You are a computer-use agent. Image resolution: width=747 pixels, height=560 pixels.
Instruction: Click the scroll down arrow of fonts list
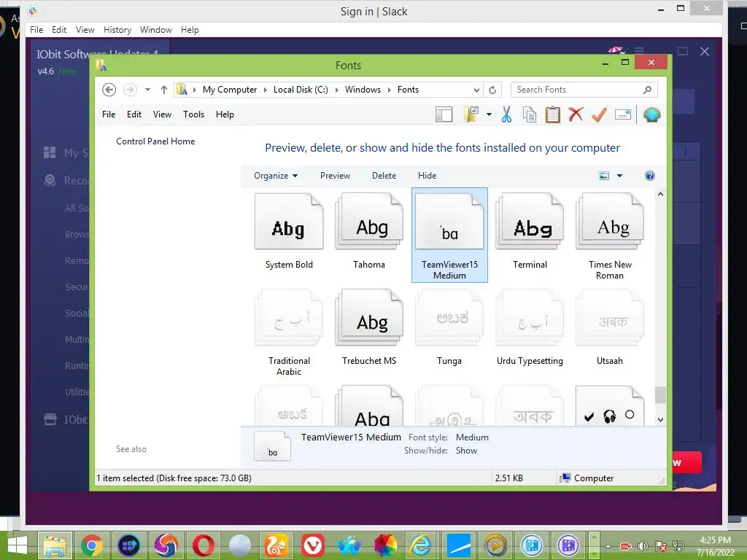660,419
